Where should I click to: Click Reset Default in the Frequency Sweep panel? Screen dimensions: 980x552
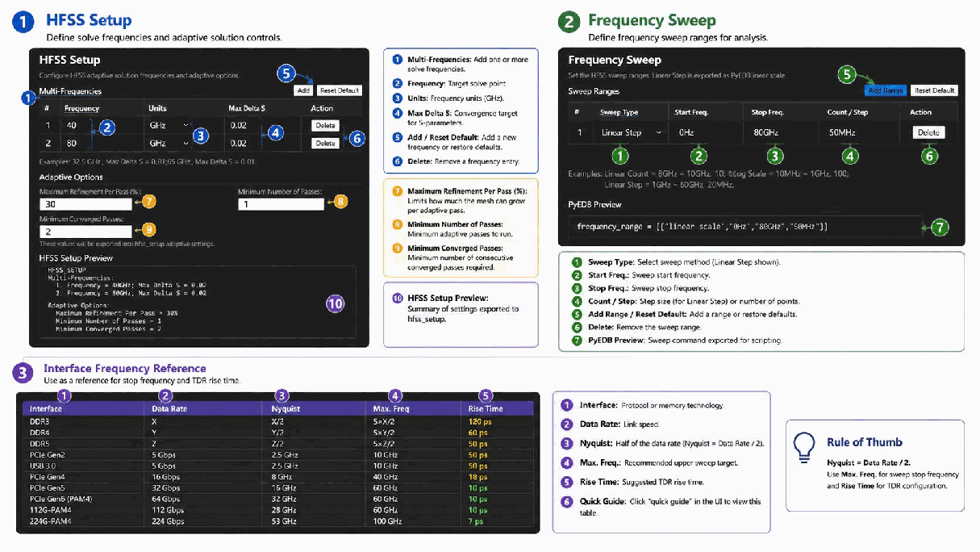(935, 91)
